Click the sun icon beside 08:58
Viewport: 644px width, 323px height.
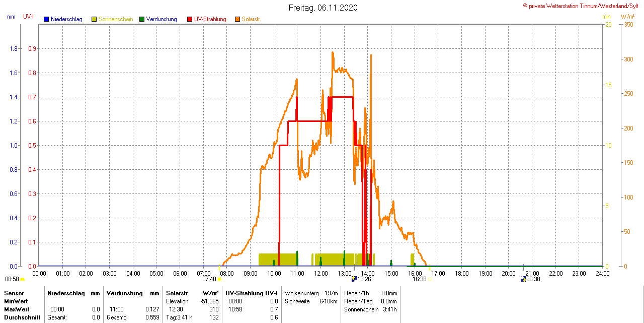(x=22, y=279)
